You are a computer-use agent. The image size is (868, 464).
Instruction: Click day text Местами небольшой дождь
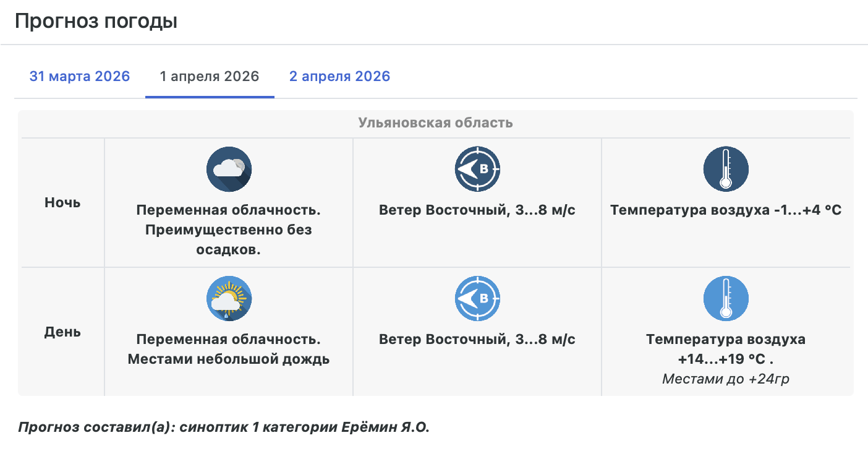pos(229,359)
